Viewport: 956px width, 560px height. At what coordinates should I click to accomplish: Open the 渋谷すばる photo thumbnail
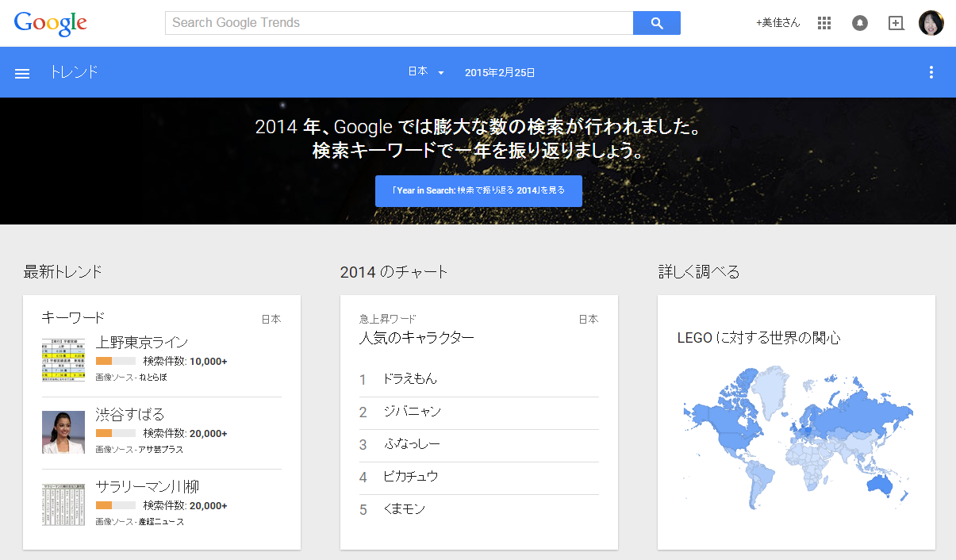pos(63,432)
